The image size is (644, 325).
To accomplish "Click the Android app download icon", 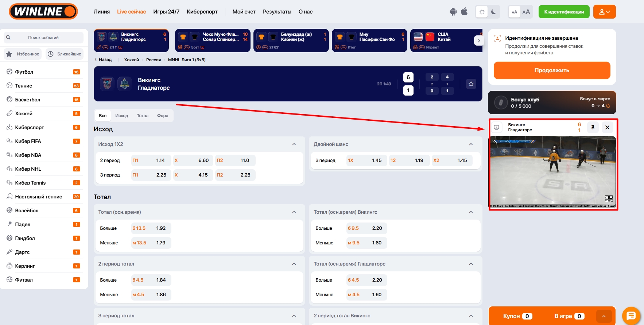I will (453, 12).
